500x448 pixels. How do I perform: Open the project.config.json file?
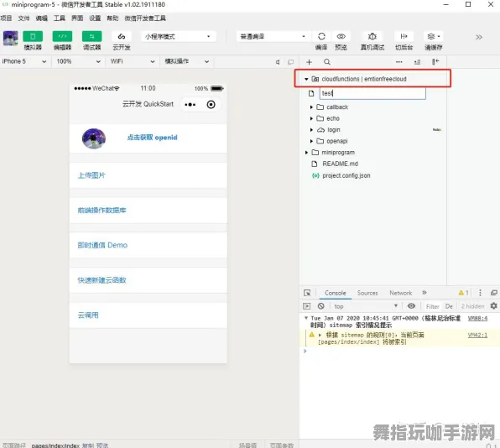346,175
